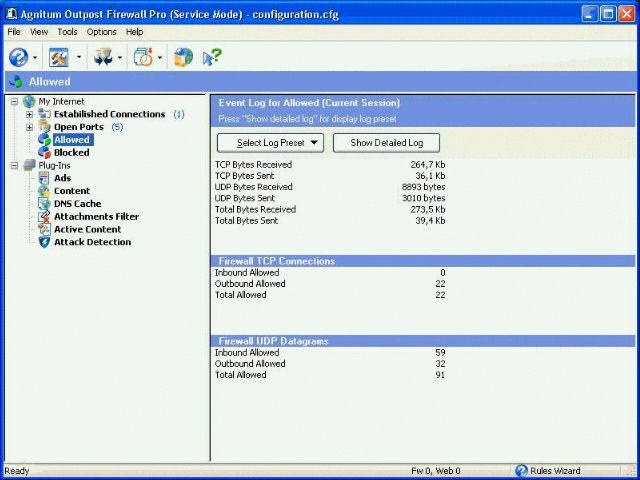
Task: Select Established Connections in the tree
Action: click(x=109, y=114)
